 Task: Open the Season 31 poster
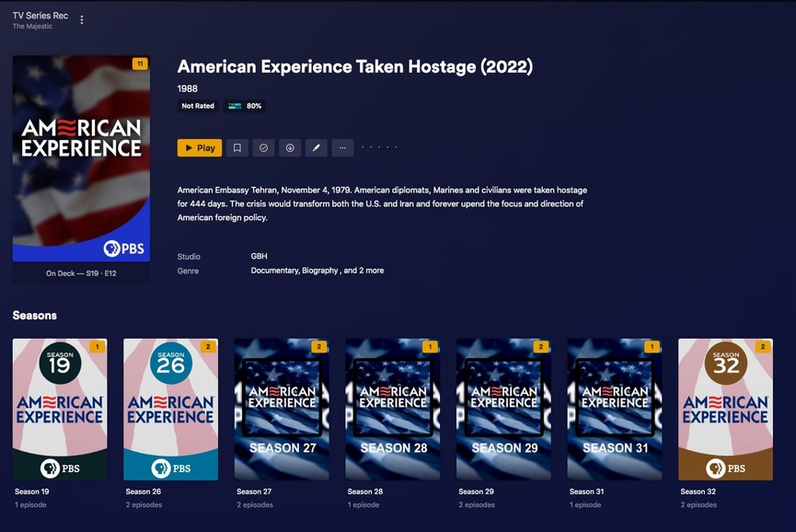pos(615,410)
